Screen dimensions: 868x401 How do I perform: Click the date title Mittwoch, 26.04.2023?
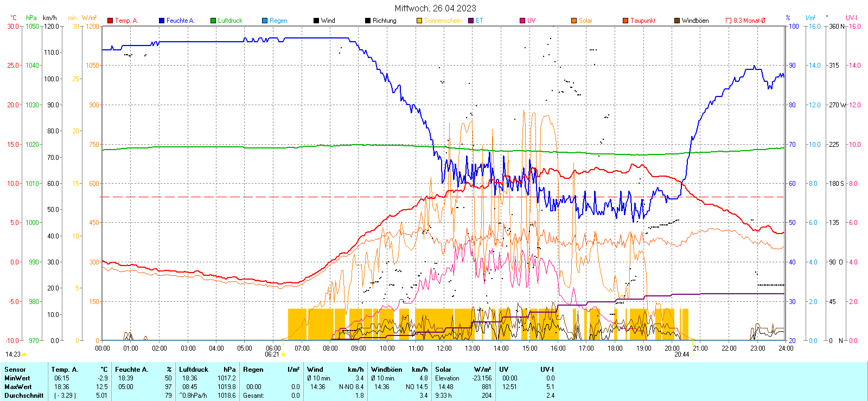pos(435,8)
